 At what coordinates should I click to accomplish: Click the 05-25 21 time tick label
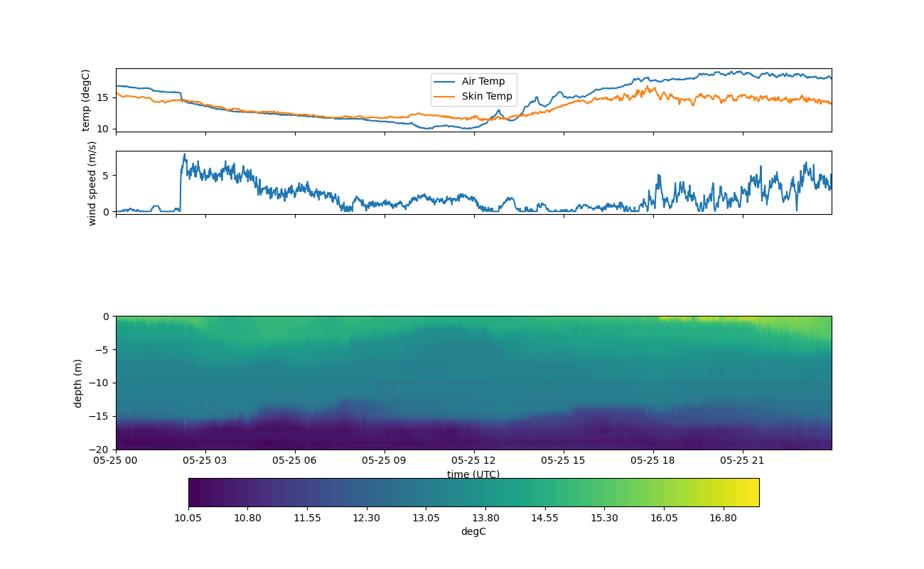[743, 460]
